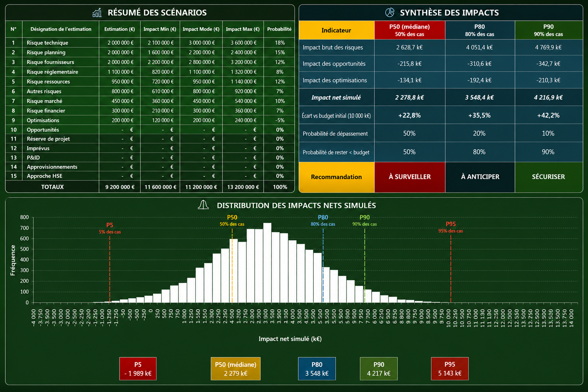
Task: Select the Opportunités row label
Action: tap(43, 130)
